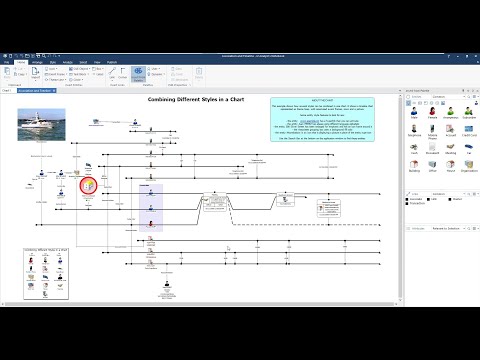Select the Cash entity type in palette

pyautogui.click(x=414, y=149)
